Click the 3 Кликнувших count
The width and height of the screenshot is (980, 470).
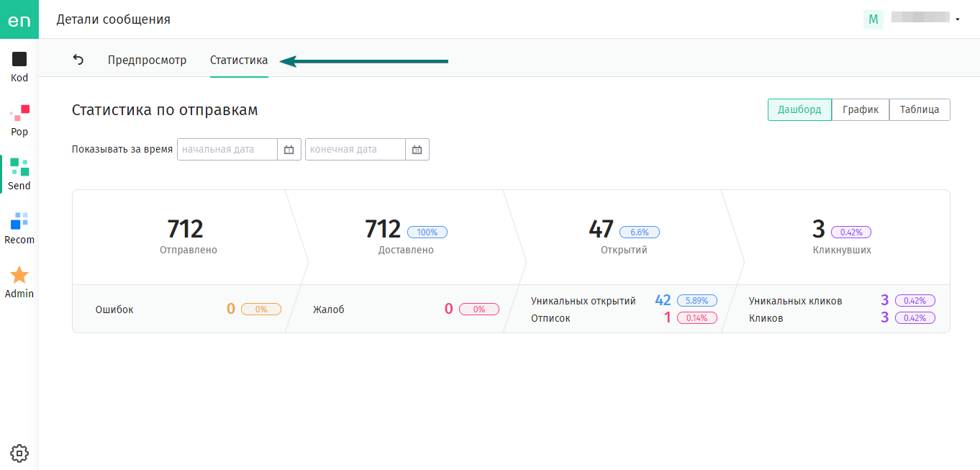click(x=818, y=229)
